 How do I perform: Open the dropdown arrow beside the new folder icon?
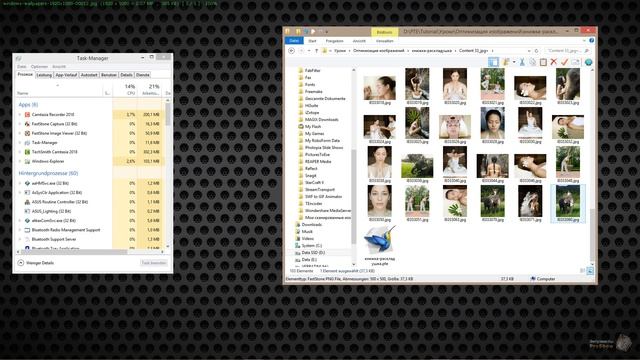pos(513,62)
